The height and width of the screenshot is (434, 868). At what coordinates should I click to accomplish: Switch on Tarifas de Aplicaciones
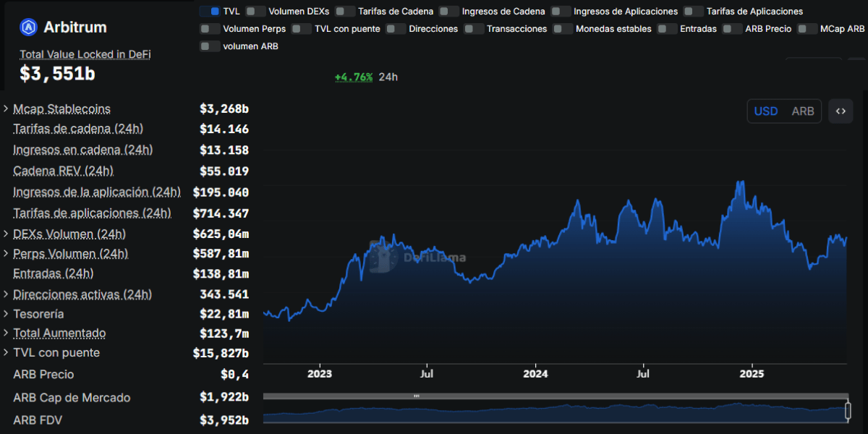point(694,12)
